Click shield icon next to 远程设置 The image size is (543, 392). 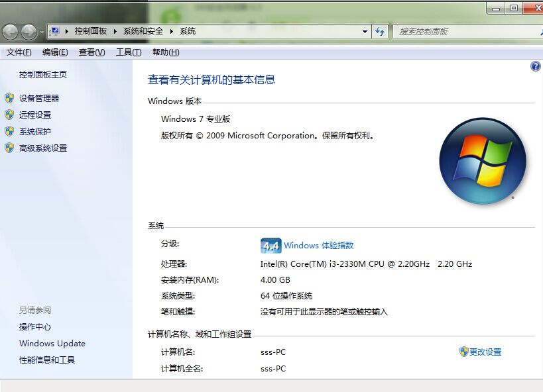coord(9,115)
